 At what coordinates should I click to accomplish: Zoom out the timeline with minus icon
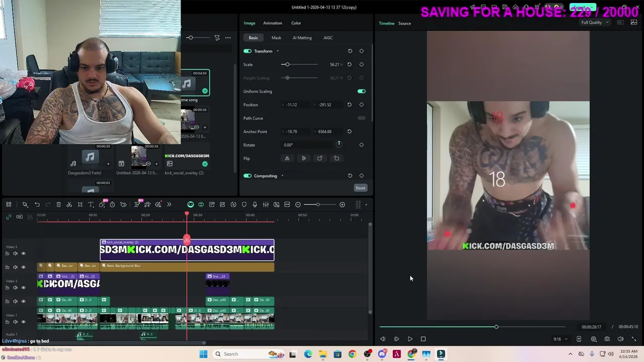[298, 205]
